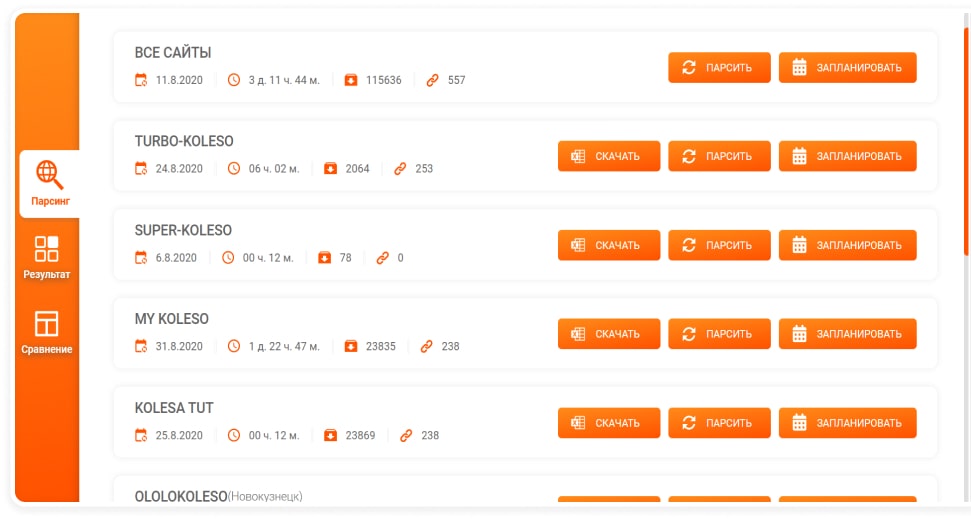Download the KOLESA TUT file via Скачать

[609, 423]
